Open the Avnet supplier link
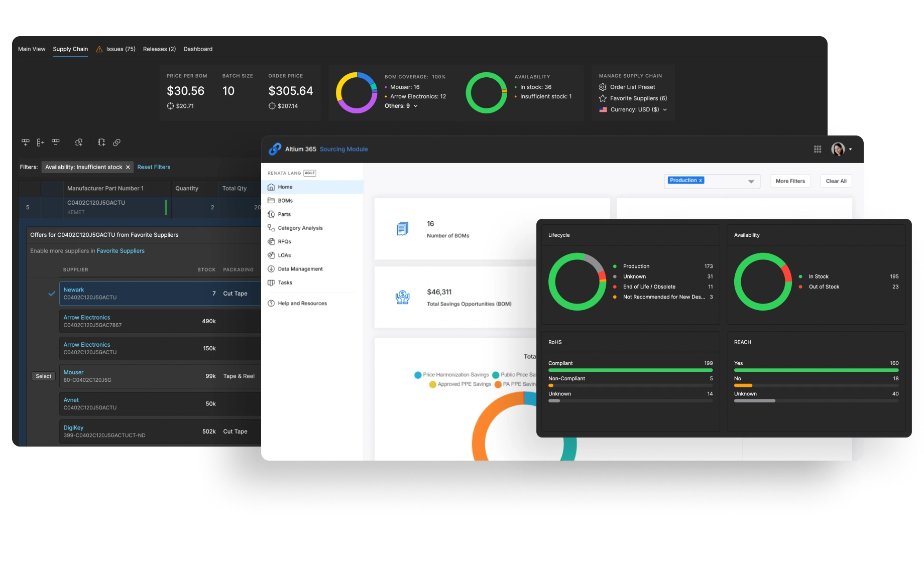The height and width of the screenshot is (570, 924). [71, 400]
